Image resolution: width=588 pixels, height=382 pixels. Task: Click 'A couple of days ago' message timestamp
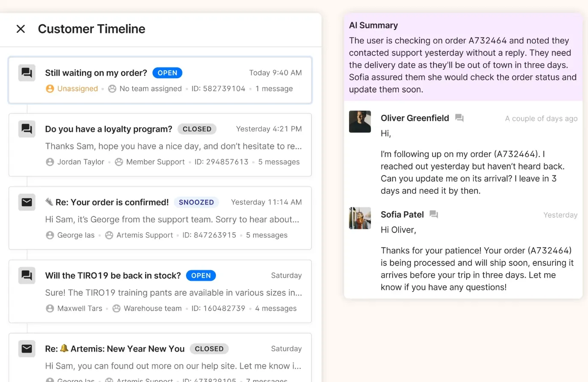click(541, 119)
